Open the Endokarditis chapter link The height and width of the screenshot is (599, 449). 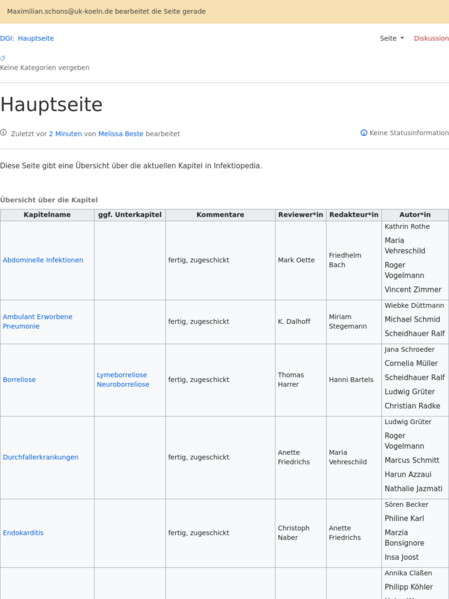(23, 533)
